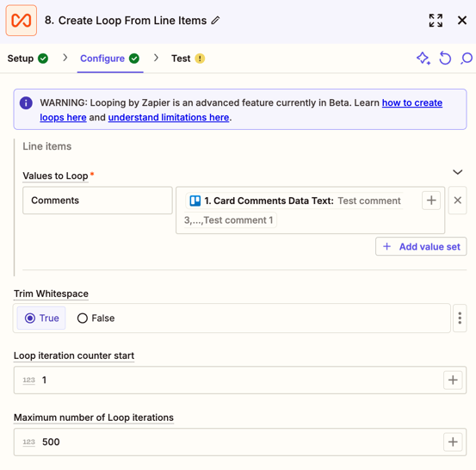Click plus in Maximum Loop iterations field
The image size is (476, 470).
pyautogui.click(x=453, y=442)
